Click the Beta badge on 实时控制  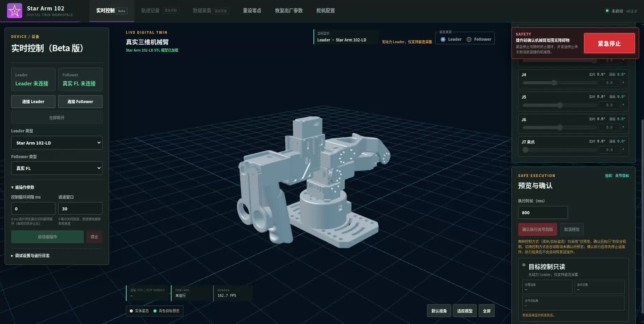[x=122, y=11]
